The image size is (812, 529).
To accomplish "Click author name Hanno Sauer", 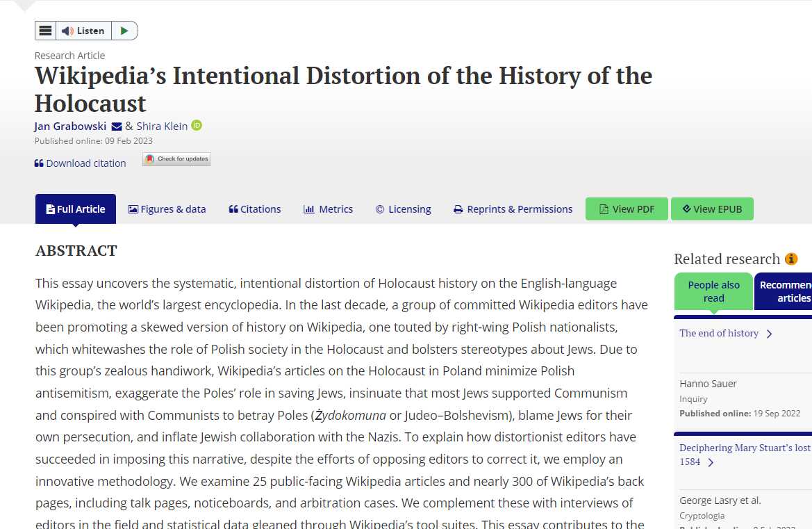I will [x=708, y=384].
